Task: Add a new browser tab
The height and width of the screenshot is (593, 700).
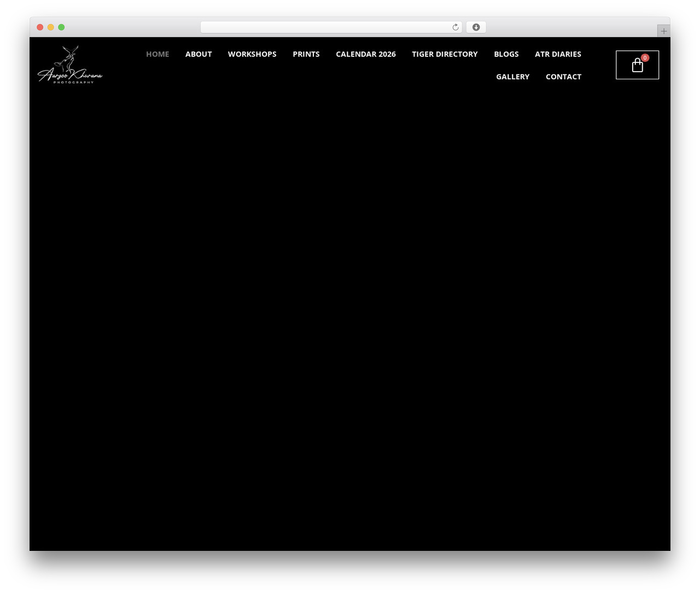Action: 663,31
